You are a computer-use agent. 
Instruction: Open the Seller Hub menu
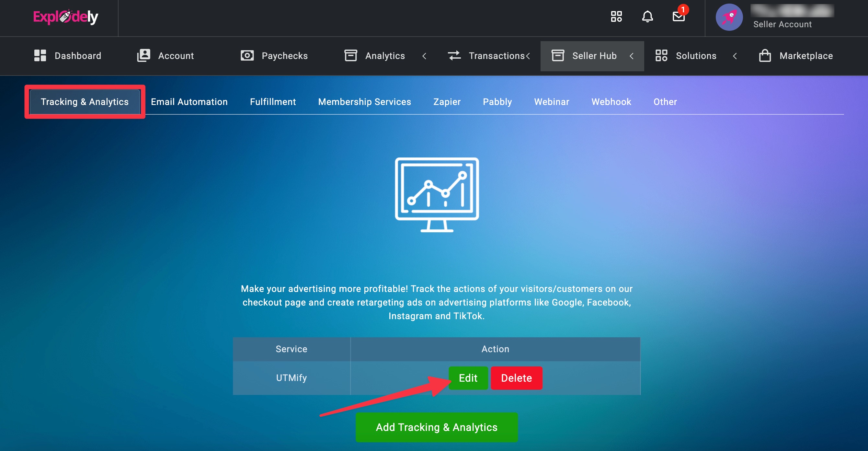(592, 56)
